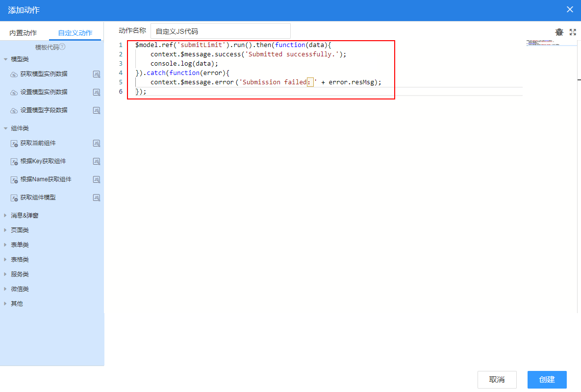Click JS icon beside 获取组件模型

click(97, 197)
